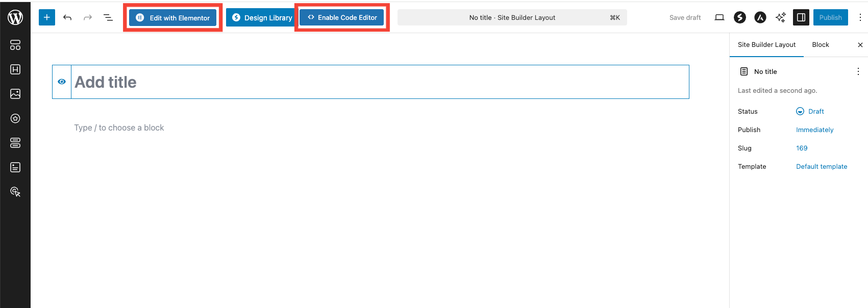868x308 pixels.
Task: Open the Astra settings icon
Action: pyautogui.click(x=760, y=17)
